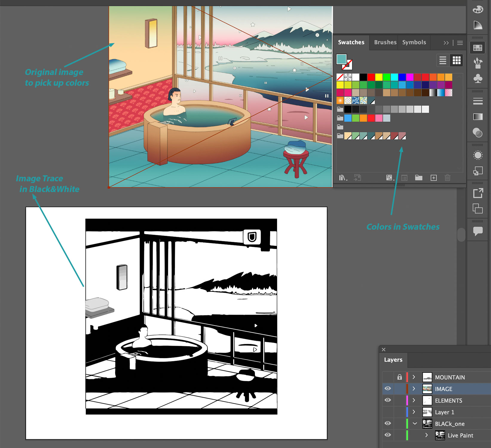The image size is (491, 448).
Task: Select the Layer 1 thumbnail
Action: coord(427,412)
